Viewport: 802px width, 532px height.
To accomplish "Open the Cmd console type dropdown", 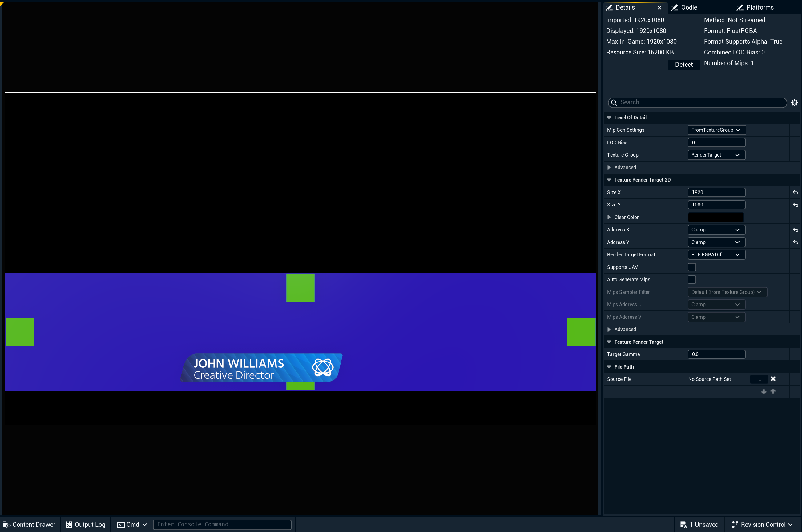I will 132,525.
